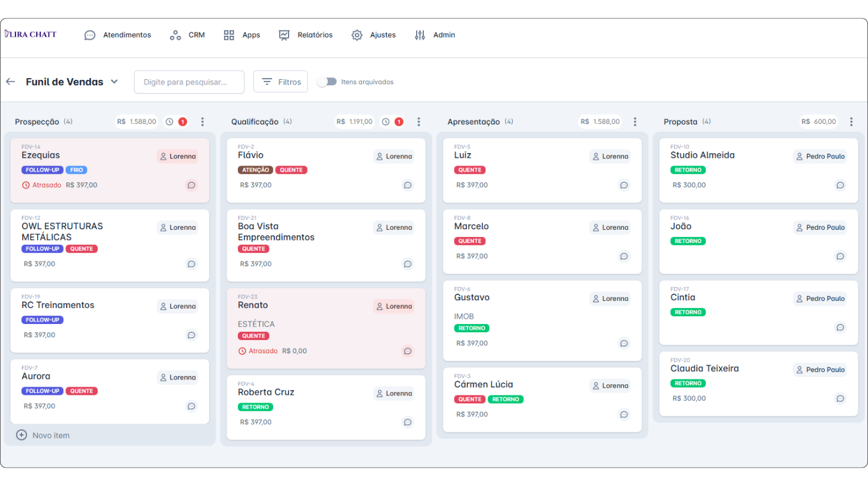Open chat icon on Renato card
Viewport: 868px width, 486px height.
tap(407, 351)
